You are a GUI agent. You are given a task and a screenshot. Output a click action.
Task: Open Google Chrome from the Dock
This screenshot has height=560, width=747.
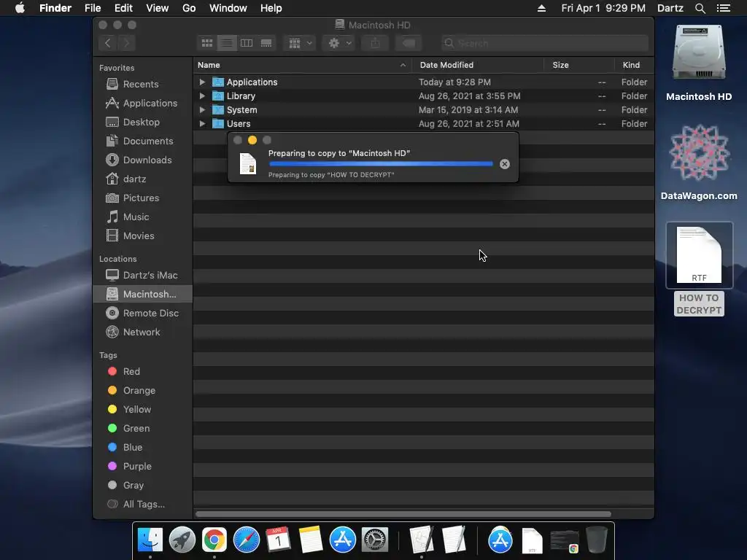214,540
